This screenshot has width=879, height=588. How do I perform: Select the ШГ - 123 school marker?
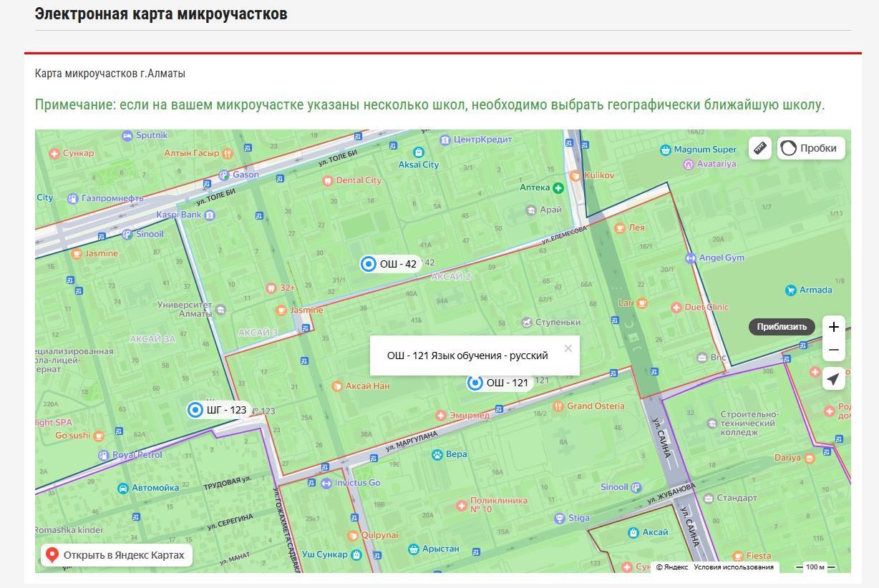click(x=195, y=410)
